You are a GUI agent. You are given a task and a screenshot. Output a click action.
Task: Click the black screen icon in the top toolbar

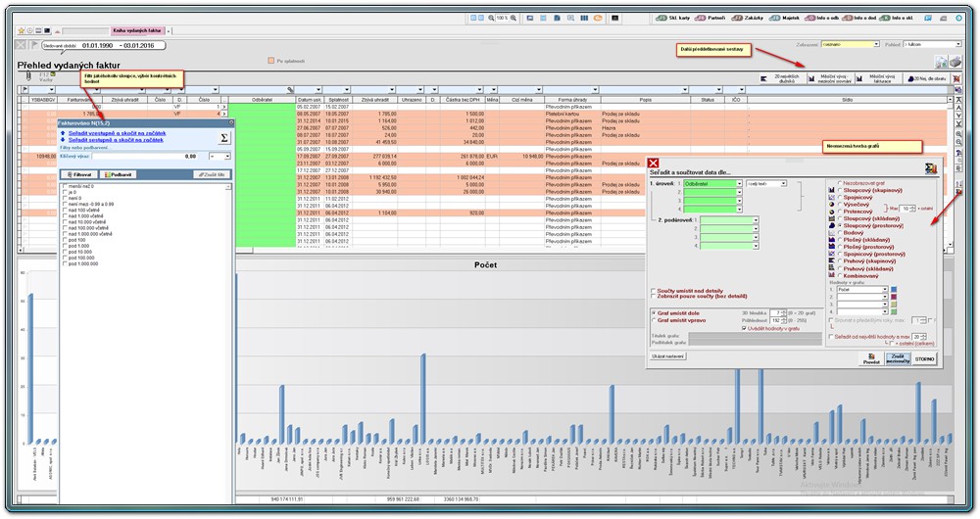click(615, 19)
